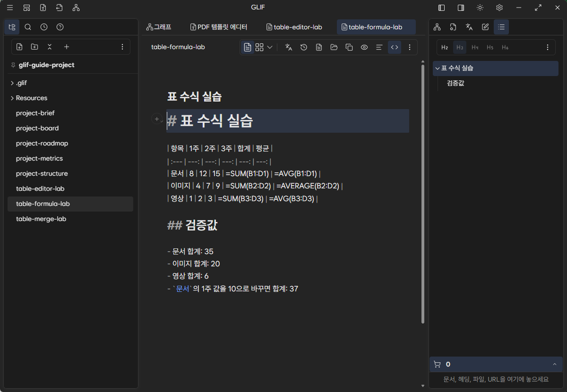The width and height of the screenshot is (567, 392).
Task: Click the text alignment lines icon in editor toolbar
Action: tap(379, 47)
